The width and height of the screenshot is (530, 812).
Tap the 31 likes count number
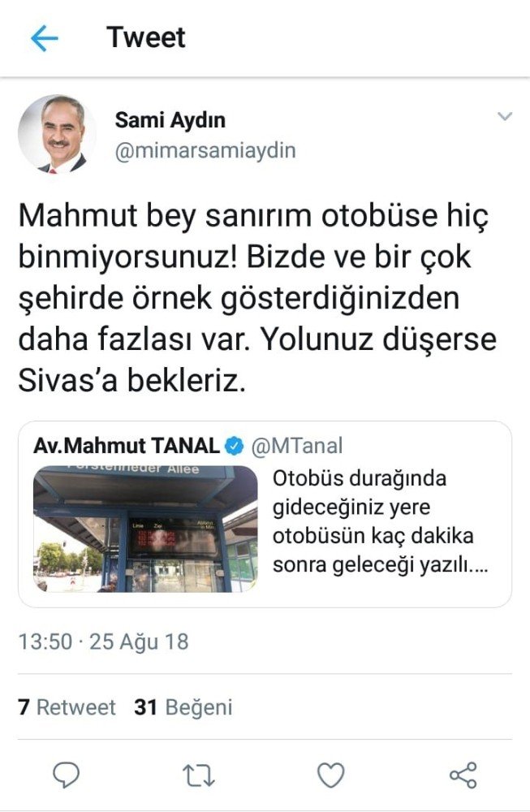point(145,707)
